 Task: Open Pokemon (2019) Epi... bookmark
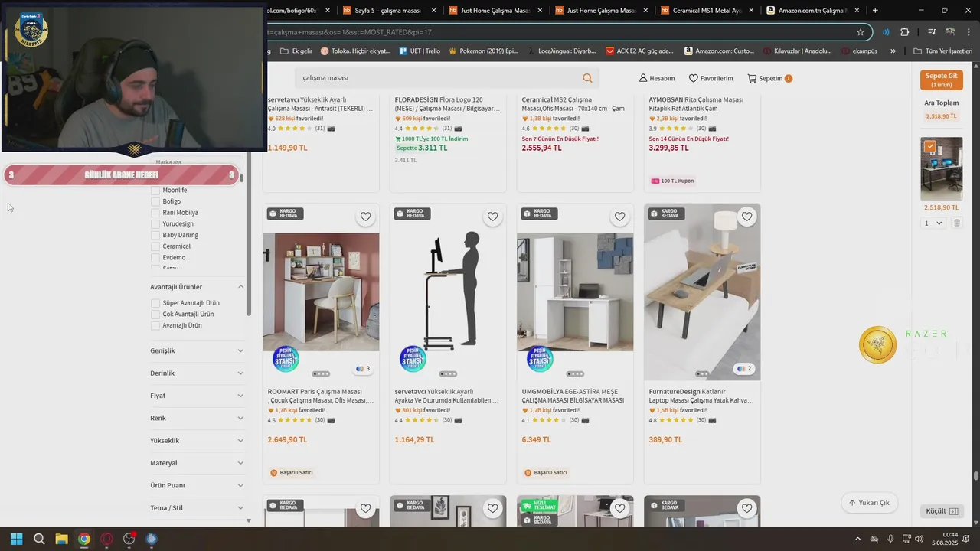pyautogui.click(x=483, y=51)
